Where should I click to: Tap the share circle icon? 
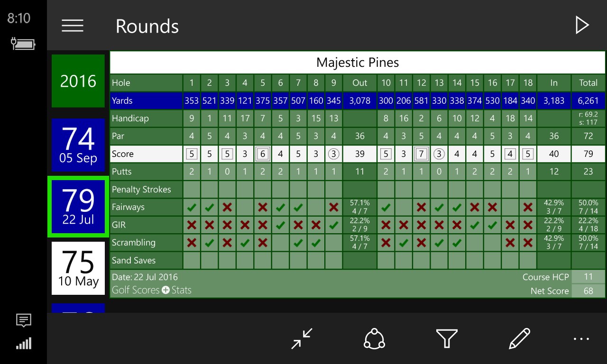(374, 338)
